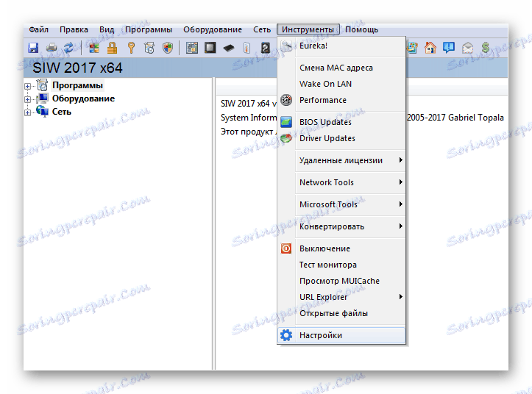
Task: Click the blue gear icon beside Настройки
Action: (x=286, y=335)
